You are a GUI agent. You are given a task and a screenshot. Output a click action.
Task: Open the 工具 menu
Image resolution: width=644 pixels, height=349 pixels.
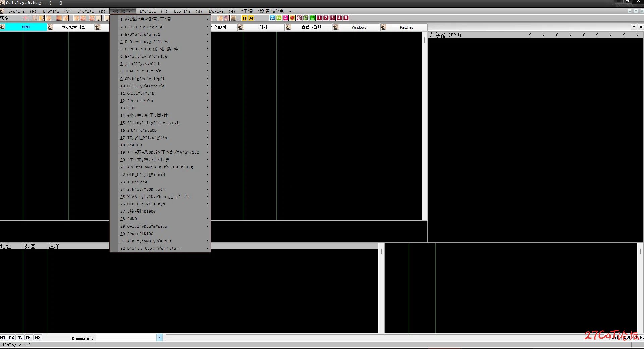247,11
